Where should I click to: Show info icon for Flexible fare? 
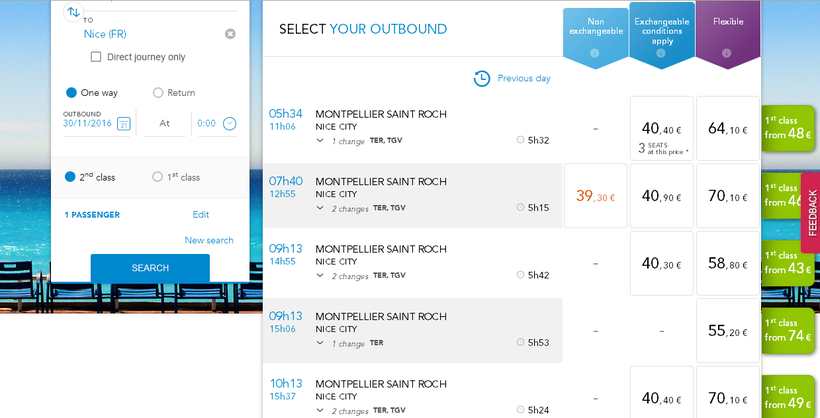726,53
